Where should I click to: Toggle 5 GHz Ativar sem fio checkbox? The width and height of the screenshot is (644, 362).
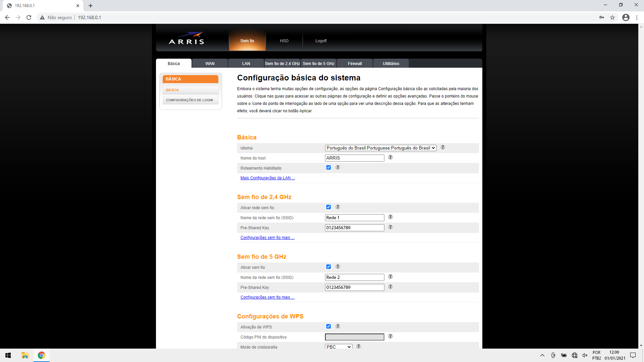point(328,267)
